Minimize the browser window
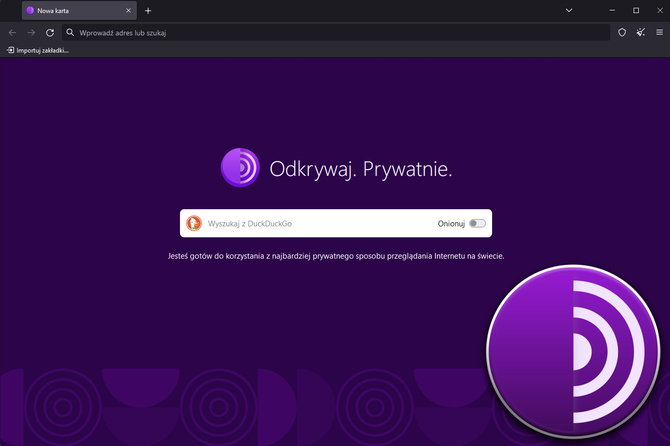 click(612, 10)
